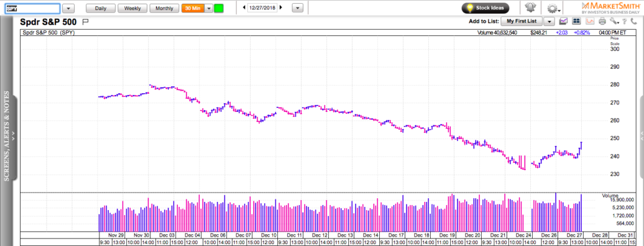Click the Dec 19 date label

[x=447, y=235]
